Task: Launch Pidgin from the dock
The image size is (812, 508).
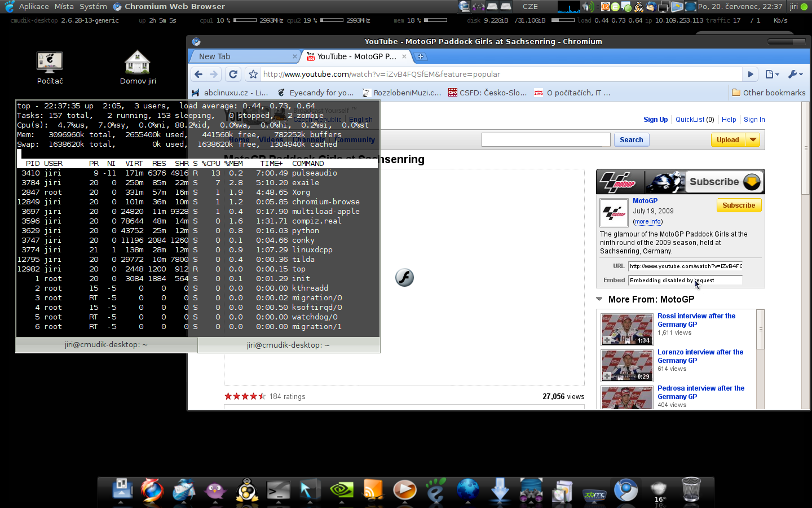Action: point(215,491)
